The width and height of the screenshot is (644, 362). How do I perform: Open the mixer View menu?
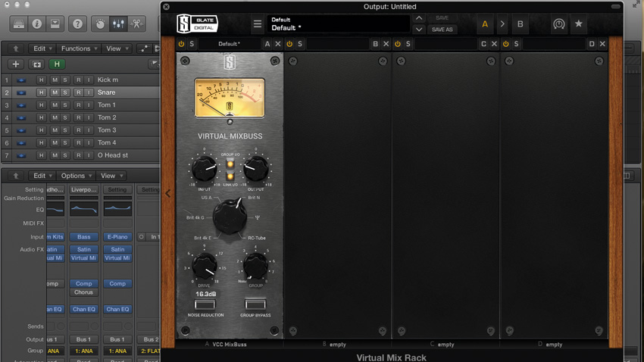click(x=111, y=176)
